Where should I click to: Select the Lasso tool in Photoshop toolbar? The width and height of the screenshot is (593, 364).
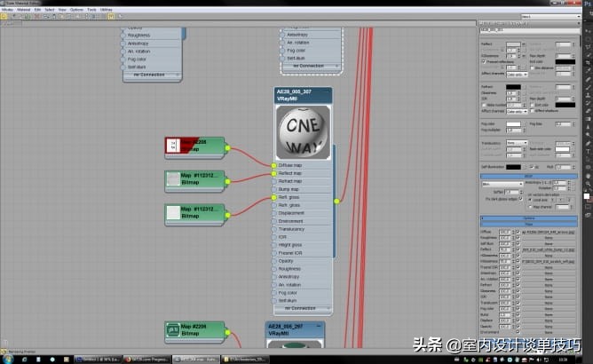(588, 47)
